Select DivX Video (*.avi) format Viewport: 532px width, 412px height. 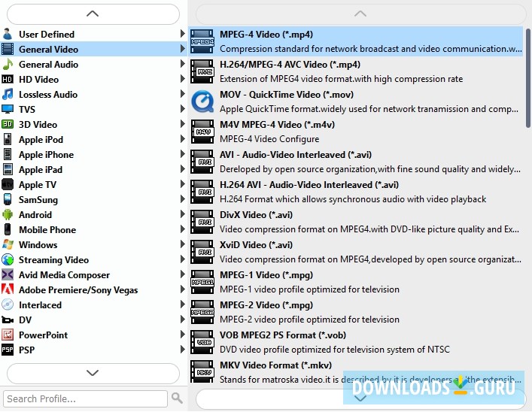pos(356,222)
